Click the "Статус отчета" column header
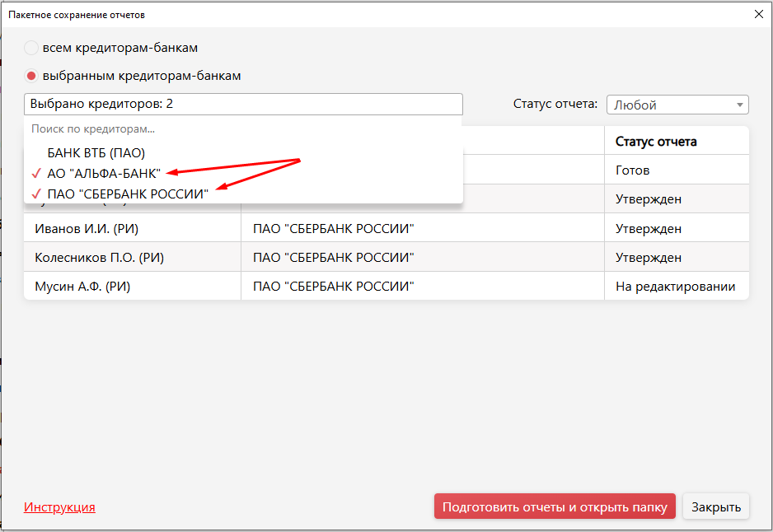This screenshot has width=773, height=532. click(x=656, y=141)
